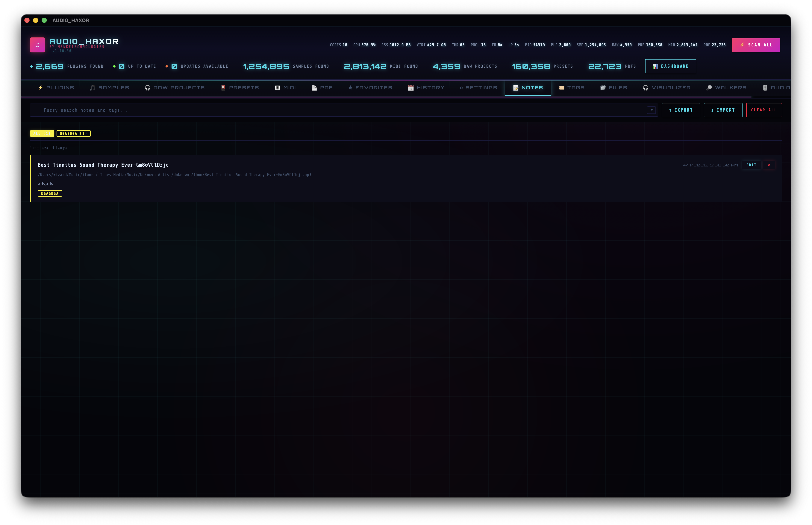Open the History tab

[426, 88]
